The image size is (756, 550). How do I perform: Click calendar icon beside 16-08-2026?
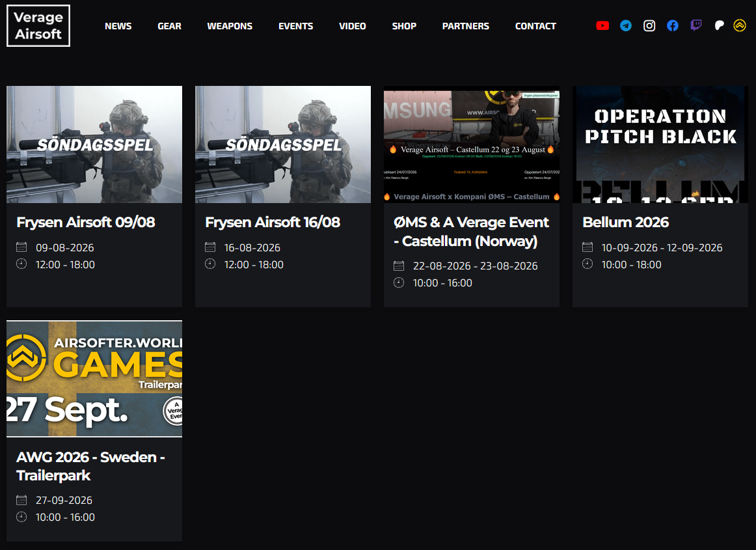[210, 247]
